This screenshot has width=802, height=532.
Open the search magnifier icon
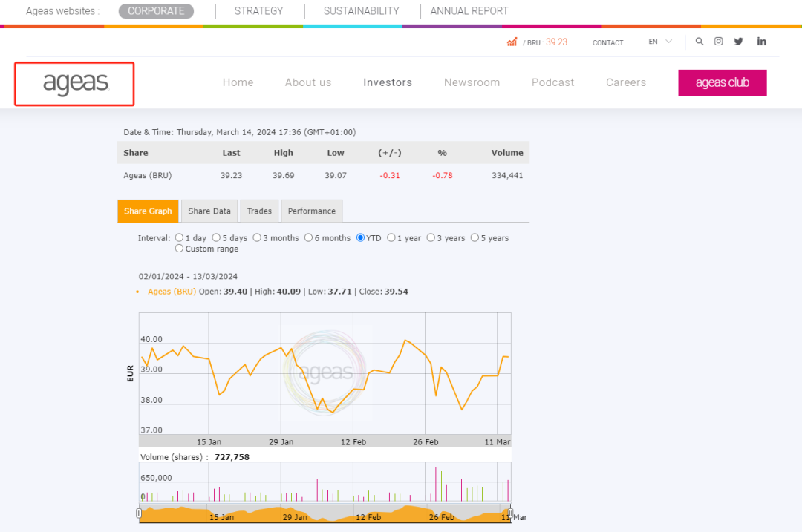pos(700,42)
